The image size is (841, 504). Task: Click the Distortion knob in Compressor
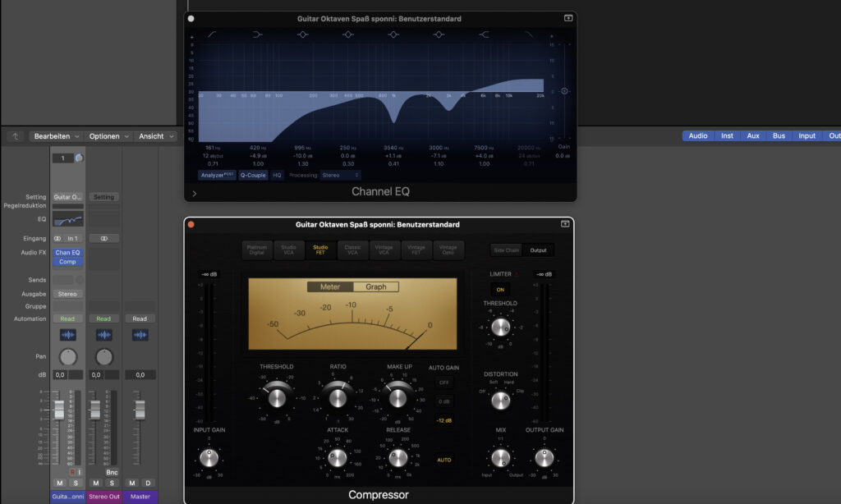pyautogui.click(x=501, y=401)
